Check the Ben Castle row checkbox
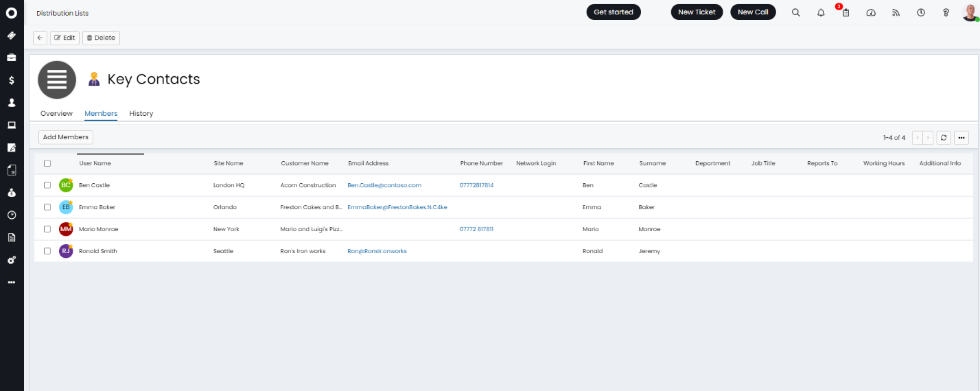 click(x=47, y=185)
